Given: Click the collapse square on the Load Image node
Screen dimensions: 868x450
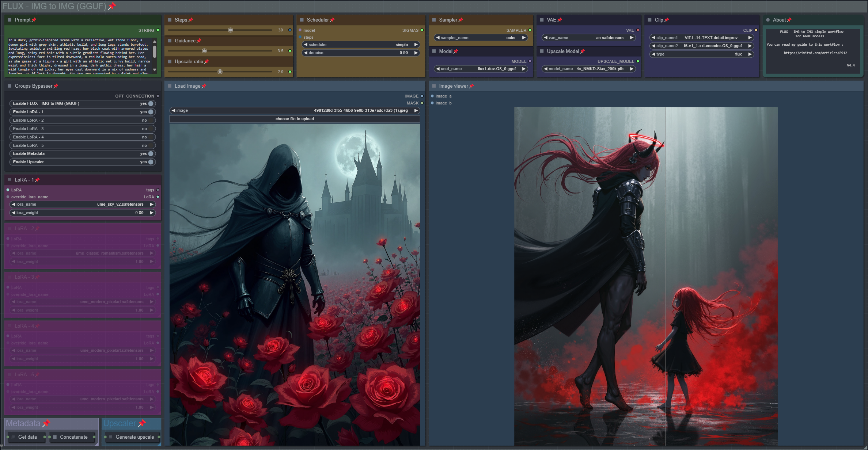Looking at the screenshot, I should tap(170, 86).
